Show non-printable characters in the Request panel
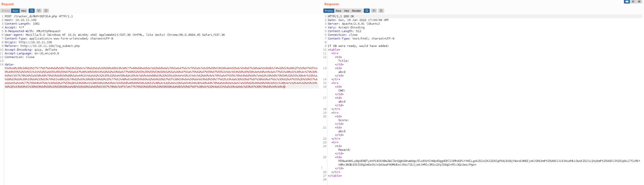 pos(39,11)
